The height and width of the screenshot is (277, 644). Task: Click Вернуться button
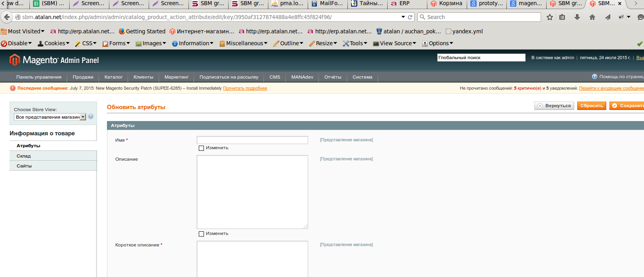tap(554, 106)
